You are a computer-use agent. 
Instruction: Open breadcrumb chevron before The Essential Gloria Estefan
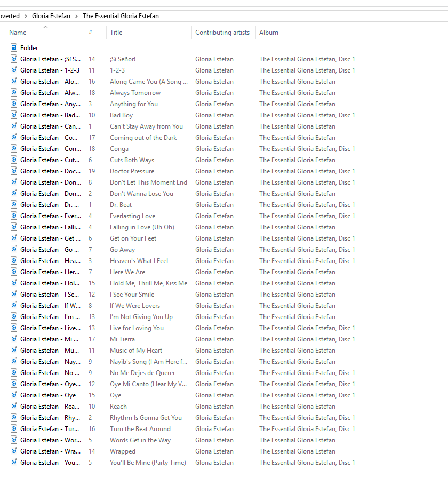click(76, 16)
